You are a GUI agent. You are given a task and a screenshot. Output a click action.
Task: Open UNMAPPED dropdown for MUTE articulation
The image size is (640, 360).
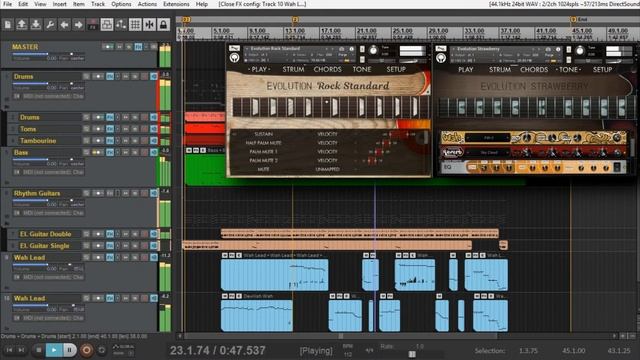(x=327, y=169)
